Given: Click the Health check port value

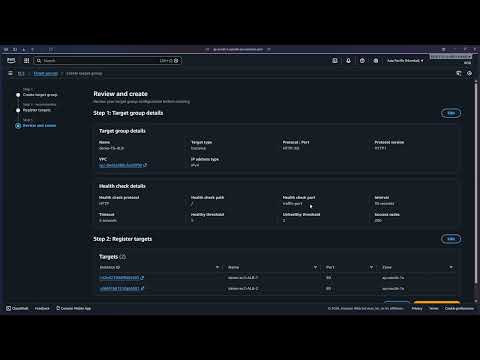Looking at the screenshot, I should [292, 203].
